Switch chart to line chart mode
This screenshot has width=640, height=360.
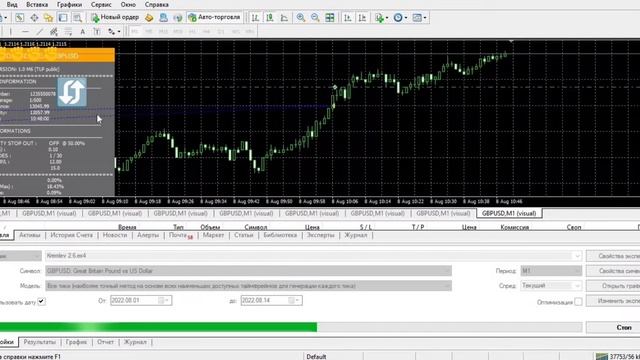284,18
